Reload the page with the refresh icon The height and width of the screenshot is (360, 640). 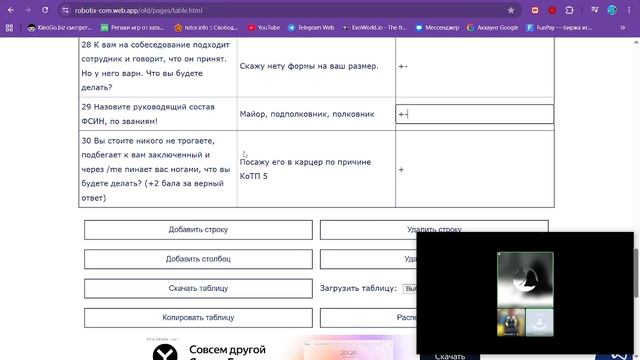45,10
